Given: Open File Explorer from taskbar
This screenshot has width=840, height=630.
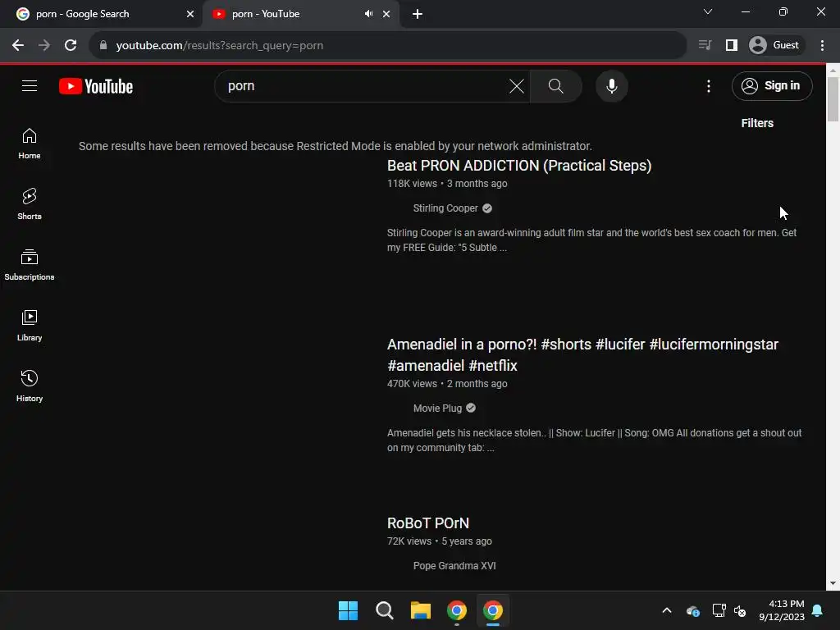Looking at the screenshot, I should tap(421, 610).
